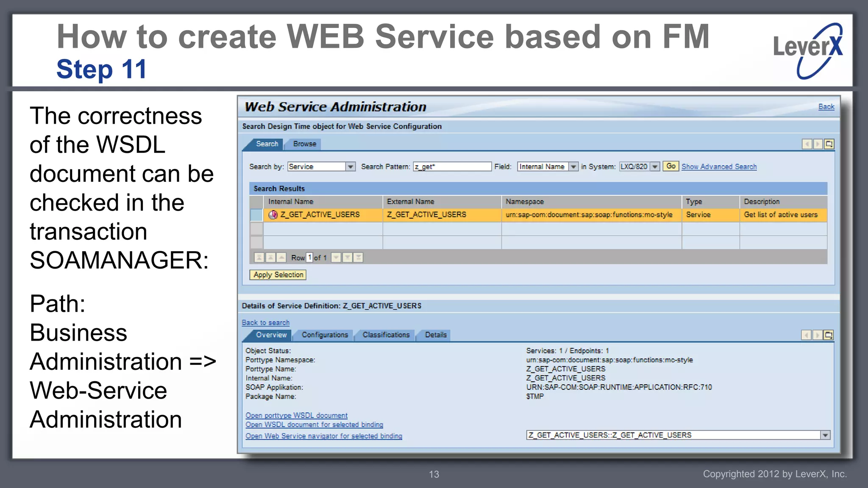Click into the Search Pattern input field

click(x=452, y=167)
